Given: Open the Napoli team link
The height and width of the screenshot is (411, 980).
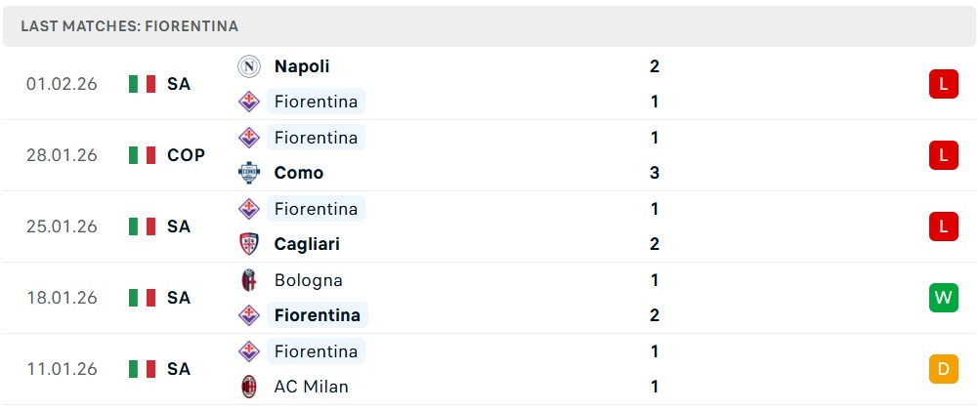Looking at the screenshot, I should 302,66.
